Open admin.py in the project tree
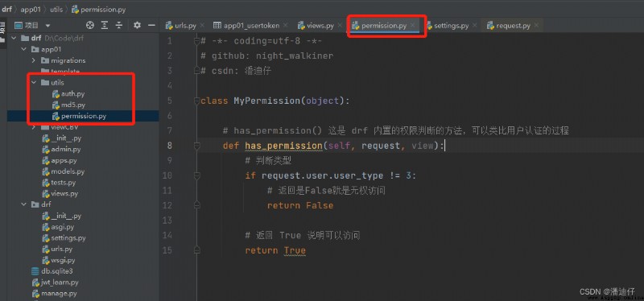 point(61,149)
